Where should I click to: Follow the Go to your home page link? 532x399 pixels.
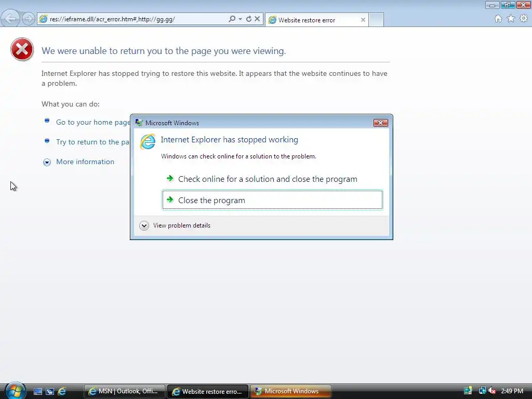point(93,122)
